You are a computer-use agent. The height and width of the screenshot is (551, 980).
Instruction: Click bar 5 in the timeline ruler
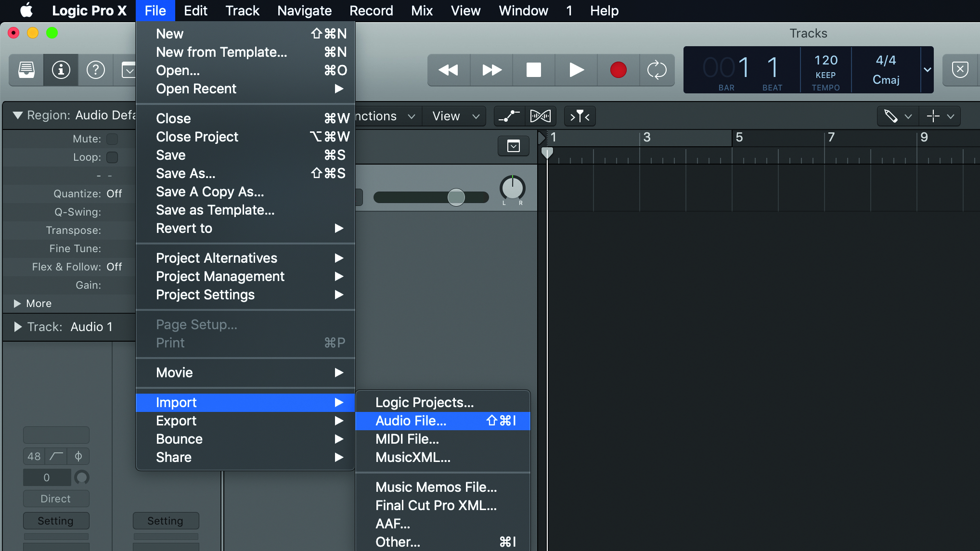coord(739,138)
